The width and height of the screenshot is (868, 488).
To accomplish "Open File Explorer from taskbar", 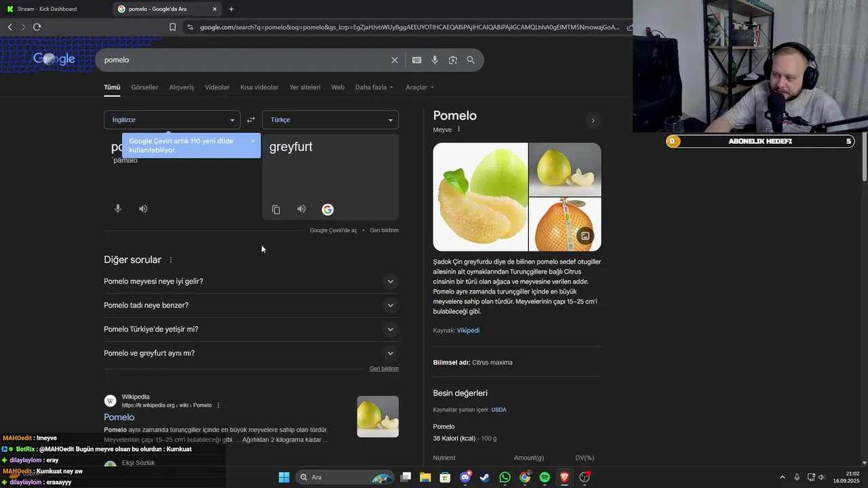I will click(x=425, y=477).
